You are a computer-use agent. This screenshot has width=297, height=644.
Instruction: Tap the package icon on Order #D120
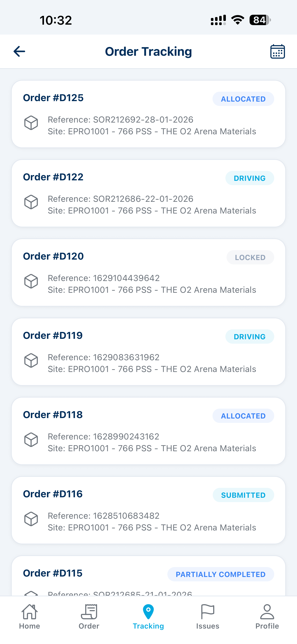pyautogui.click(x=31, y=281)
